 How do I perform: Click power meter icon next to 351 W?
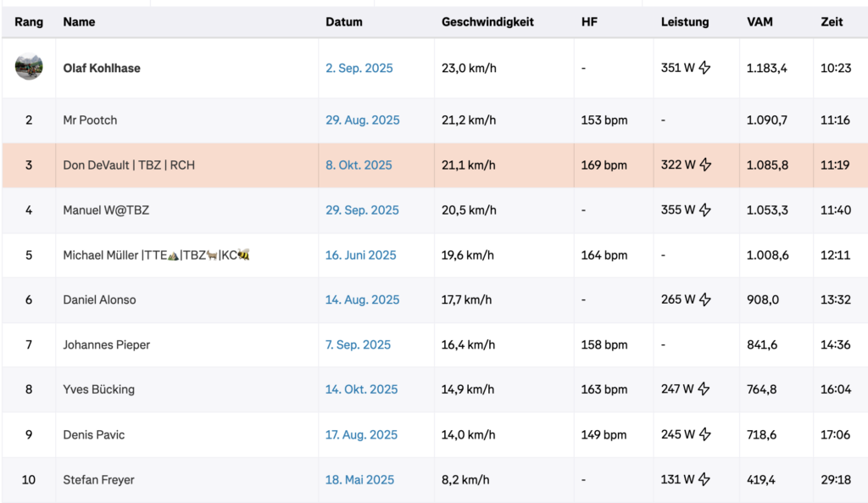click(x=704, y=68)
